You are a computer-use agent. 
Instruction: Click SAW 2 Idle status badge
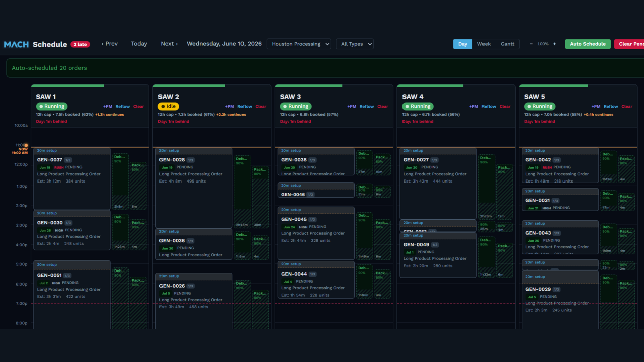coord(169,106)
